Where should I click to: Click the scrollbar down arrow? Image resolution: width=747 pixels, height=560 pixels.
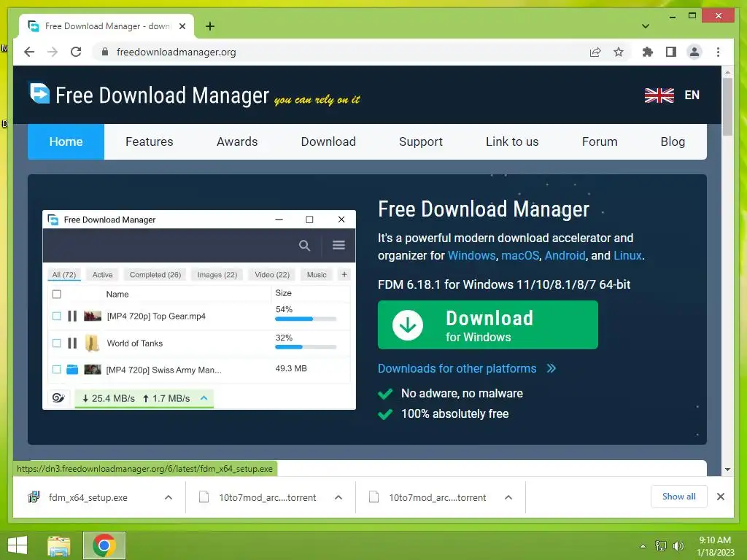coord(727,470)
